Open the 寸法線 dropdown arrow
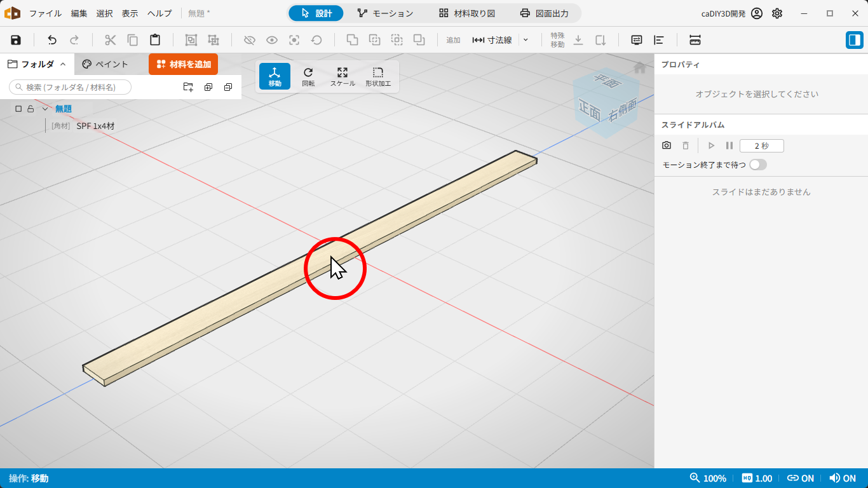Image resolution: width=868 pixels, height=488 pixels. click(x=526, y=40)
